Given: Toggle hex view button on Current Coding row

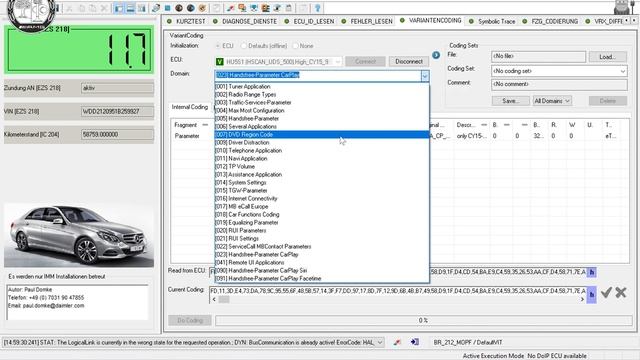Looking at the screenshot, I should pyautogui.click(x=591, y=294).
